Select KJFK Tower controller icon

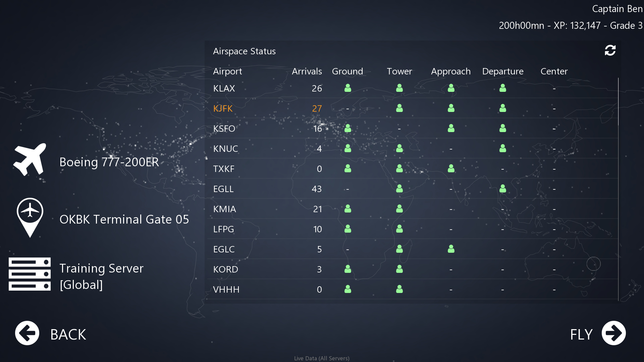[399, 108]
